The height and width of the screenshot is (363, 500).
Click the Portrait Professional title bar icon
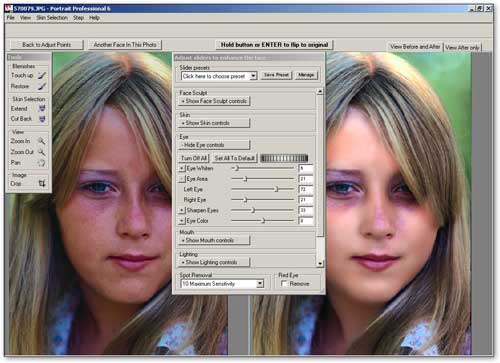pyautogui.click(x=9, y=8)
